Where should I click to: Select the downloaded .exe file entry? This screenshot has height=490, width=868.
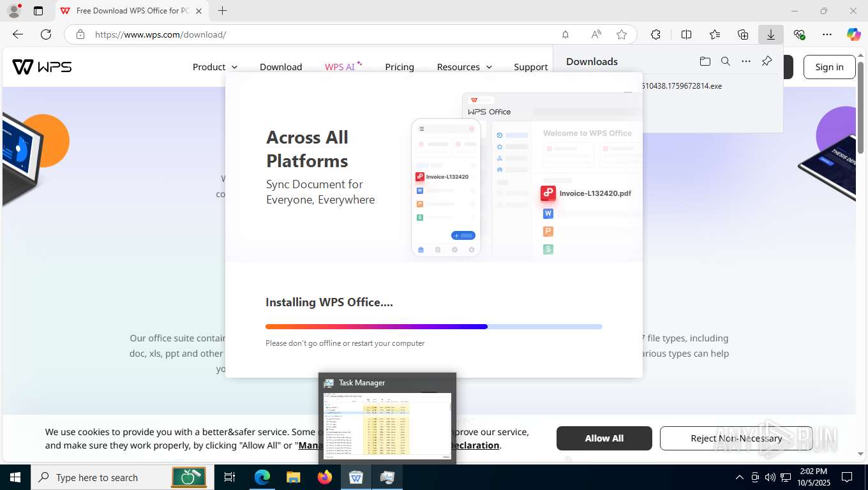coord(682,85)
